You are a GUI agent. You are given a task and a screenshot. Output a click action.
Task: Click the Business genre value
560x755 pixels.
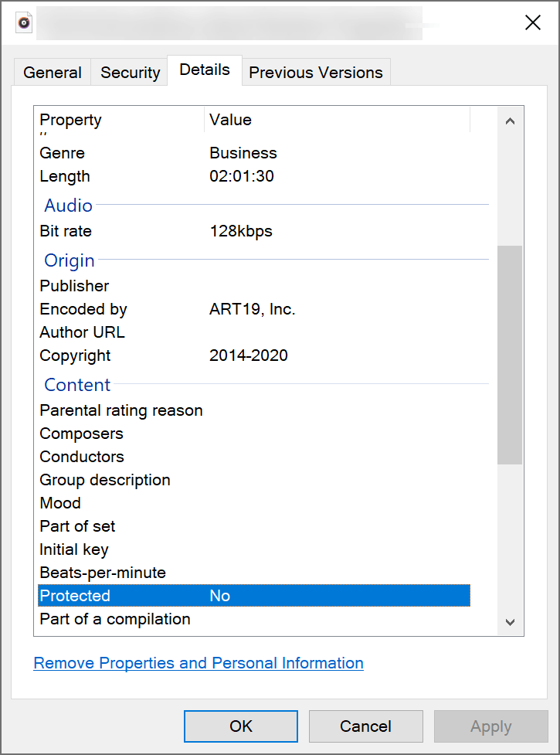[x=243, y=153]
